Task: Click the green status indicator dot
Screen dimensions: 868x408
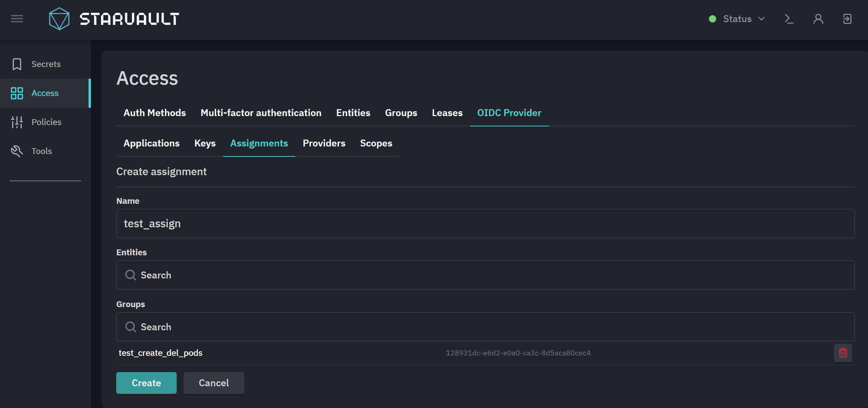Action: pyautogui.click(x=712, y=19)
